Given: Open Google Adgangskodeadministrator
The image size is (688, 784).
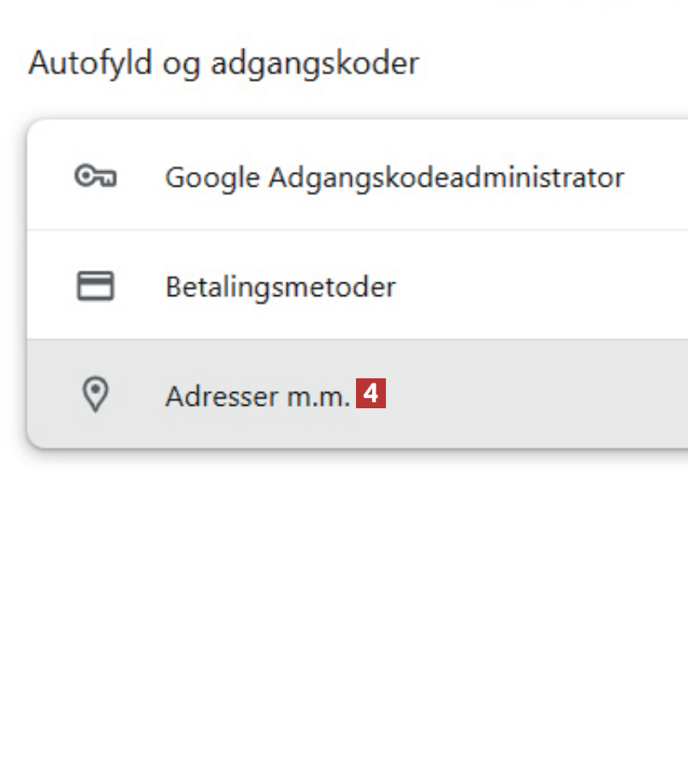Looking at the screenshot, I should pos(394,177).
